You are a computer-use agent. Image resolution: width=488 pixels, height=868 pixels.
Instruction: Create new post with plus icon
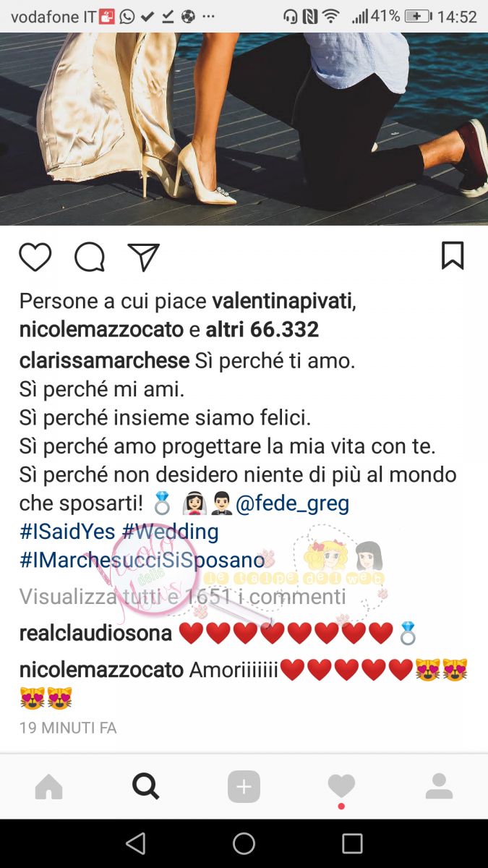point(244,787)
